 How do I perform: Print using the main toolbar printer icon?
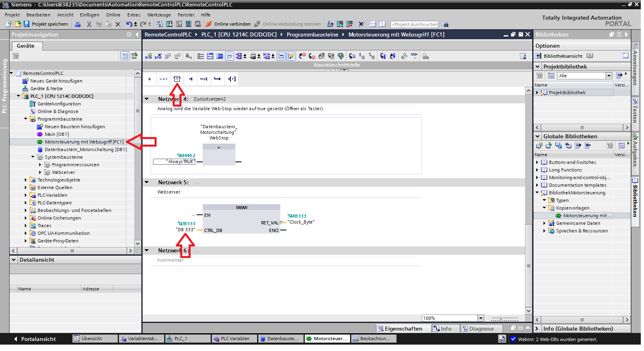coord(78,24)
